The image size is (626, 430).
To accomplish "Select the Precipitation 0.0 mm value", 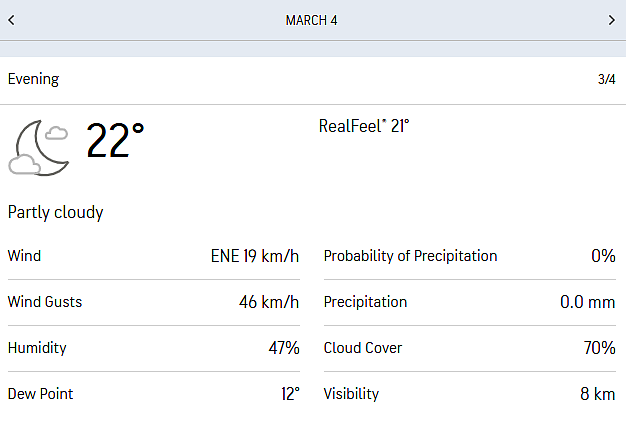I will pos(587,302).
